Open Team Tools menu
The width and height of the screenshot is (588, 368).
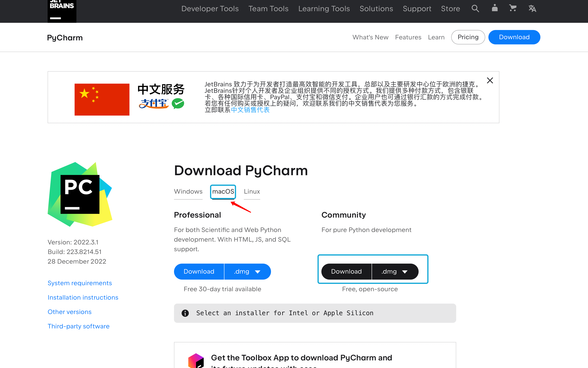pos(268,9)
